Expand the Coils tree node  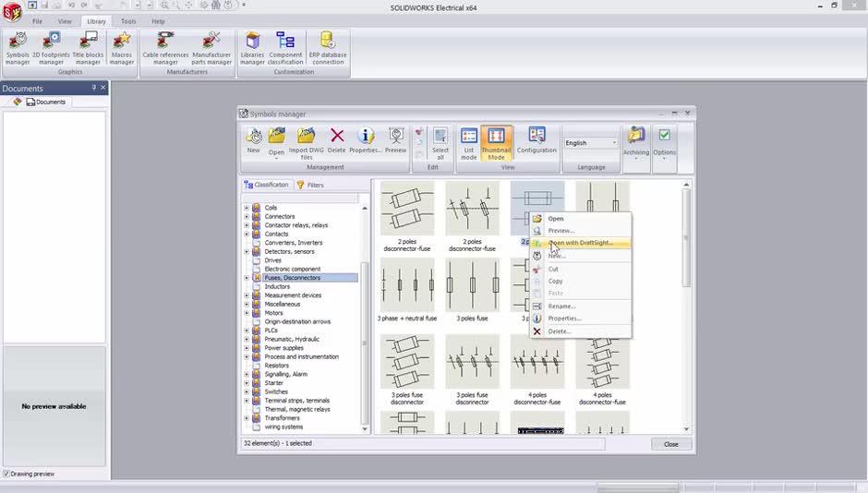tap(247, 208)
